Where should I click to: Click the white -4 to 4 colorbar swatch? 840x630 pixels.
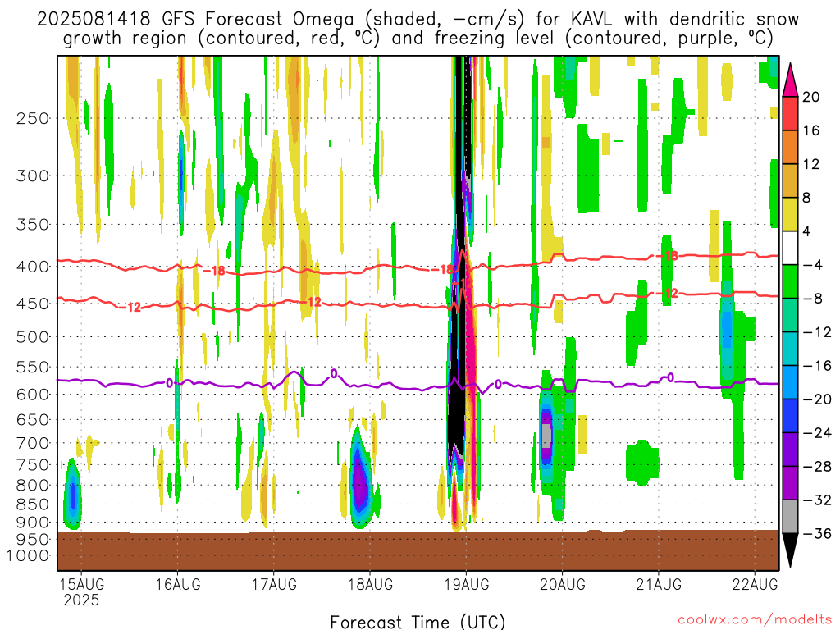(x=790, y=248)
